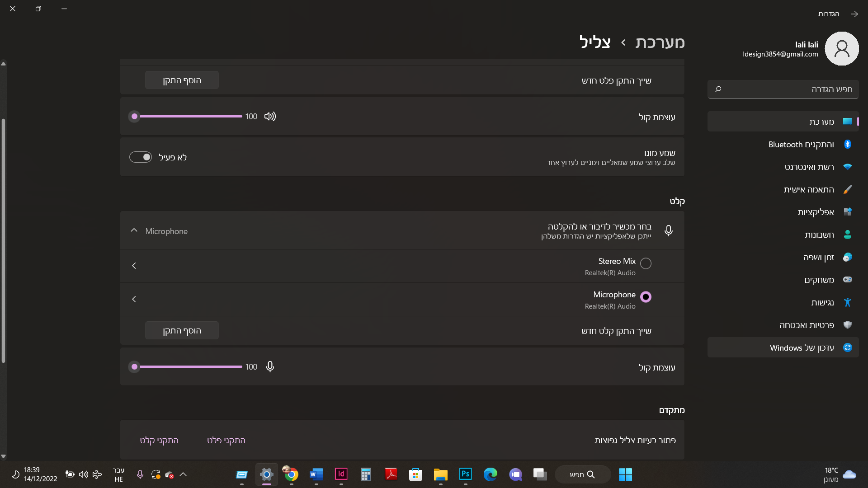Click Add device button for new output
The height and width of the screenshot is (488, 868).
[x=182, y=80]
